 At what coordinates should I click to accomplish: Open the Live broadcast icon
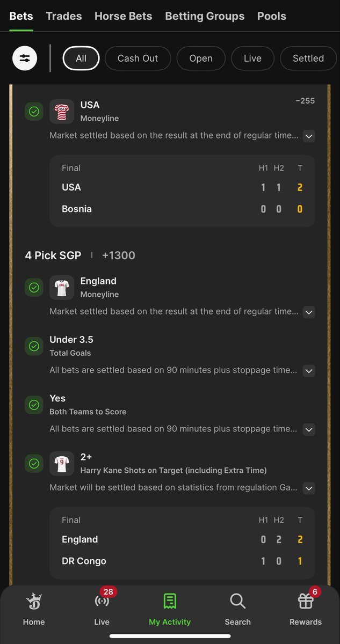pos(102,602)
